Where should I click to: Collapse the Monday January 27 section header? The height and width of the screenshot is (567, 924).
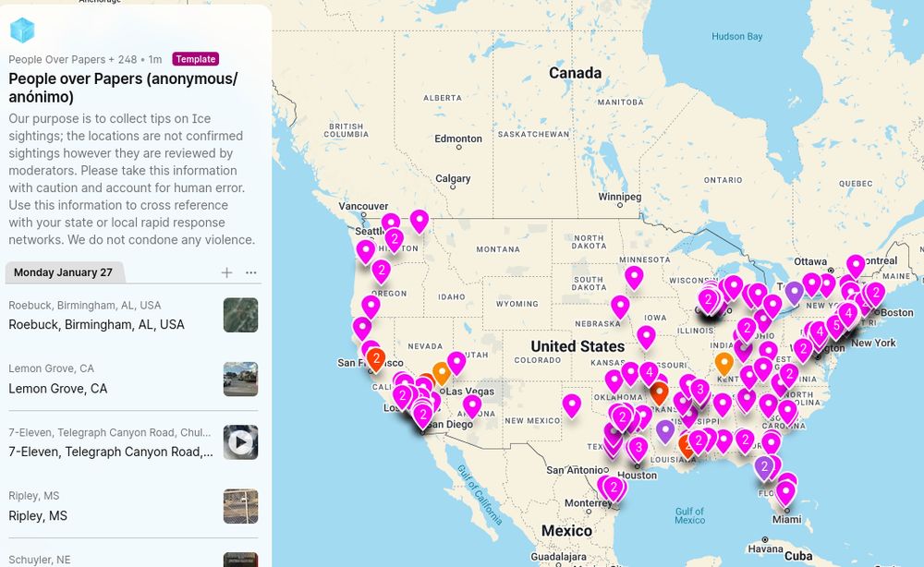click(x=65, y=272)
